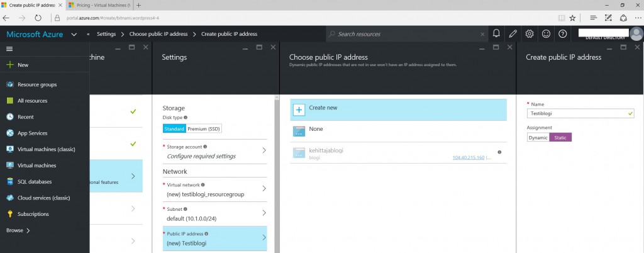This screenshot has width=644, height=253.
Task: Open browser more options menu
Action: [637, 18]
